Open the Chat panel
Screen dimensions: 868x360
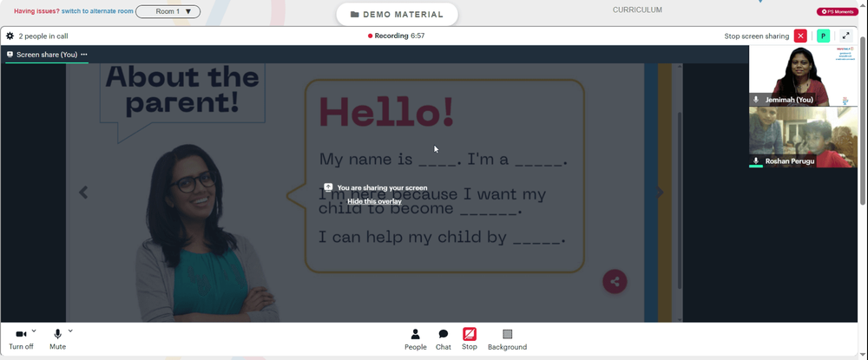click(444, 339)
